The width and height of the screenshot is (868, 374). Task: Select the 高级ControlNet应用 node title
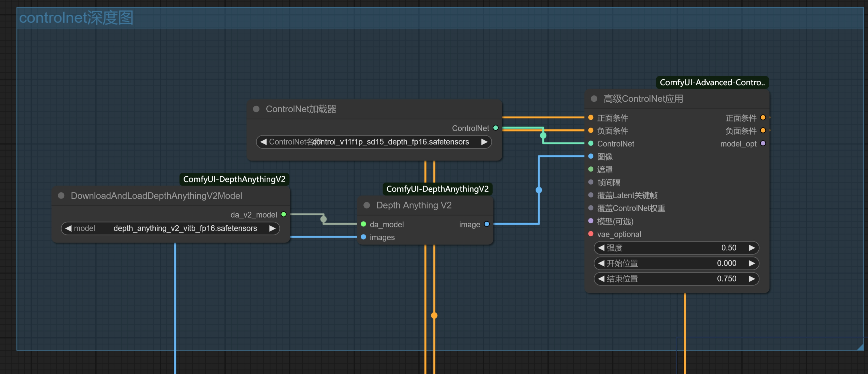[643, 99]
